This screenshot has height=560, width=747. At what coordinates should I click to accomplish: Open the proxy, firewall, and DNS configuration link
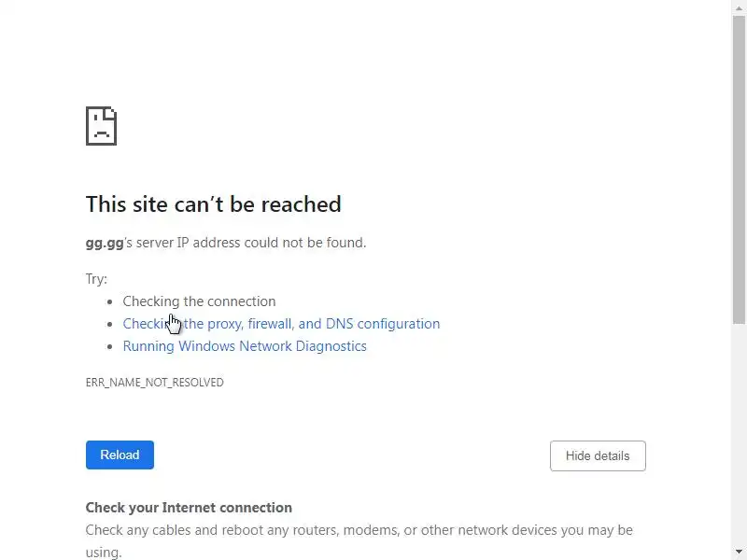[x=281, y=324]
